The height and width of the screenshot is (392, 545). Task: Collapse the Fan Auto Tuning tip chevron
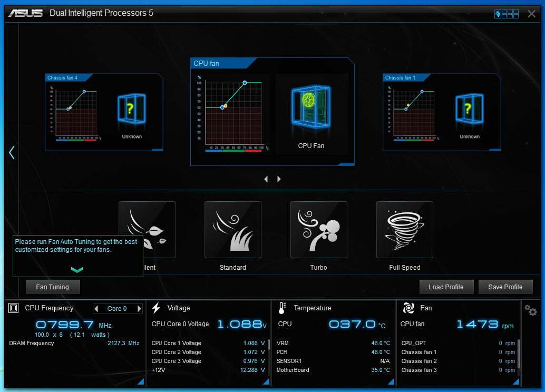77,269
